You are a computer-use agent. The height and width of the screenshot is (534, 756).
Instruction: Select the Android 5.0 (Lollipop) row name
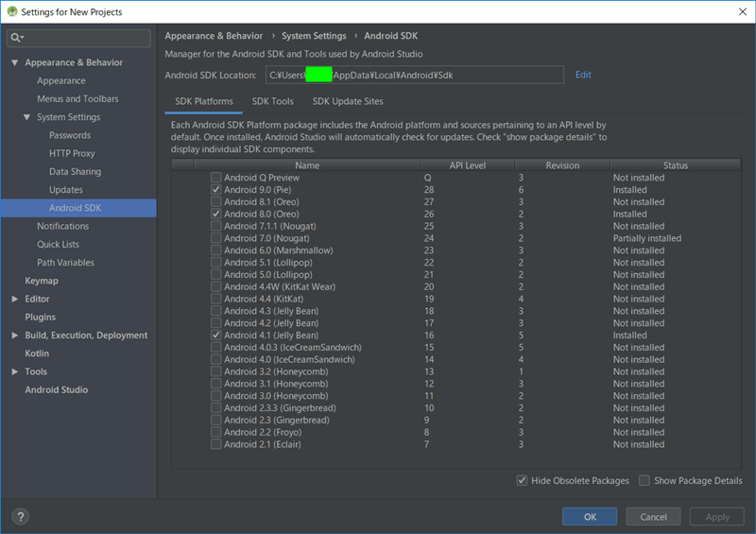click(x=268, y=274)
